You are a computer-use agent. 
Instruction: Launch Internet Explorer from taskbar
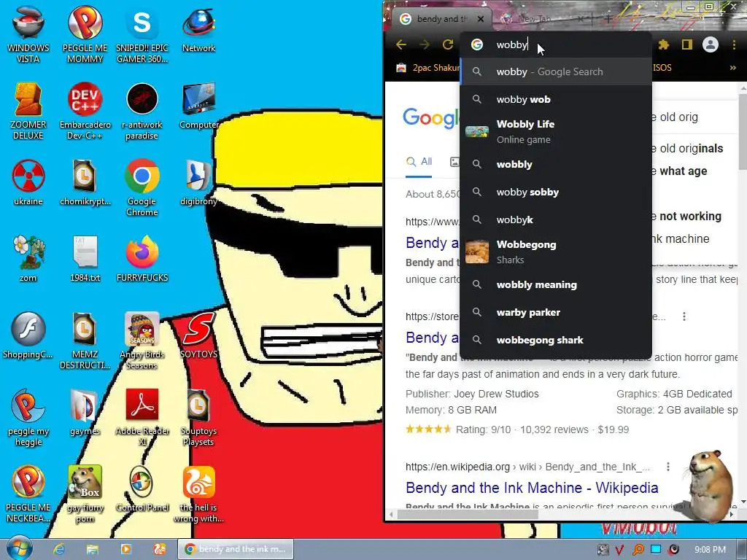[59, 549]
